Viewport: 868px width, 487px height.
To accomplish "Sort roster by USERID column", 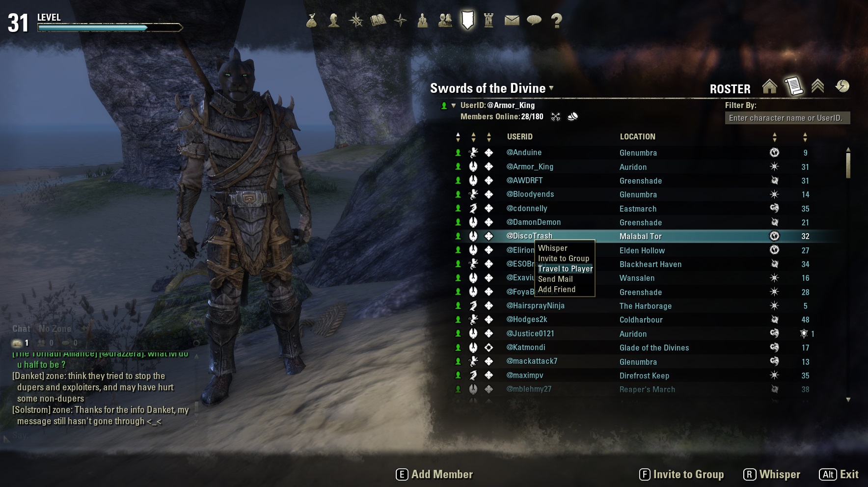I will click(x=519, y=137).
